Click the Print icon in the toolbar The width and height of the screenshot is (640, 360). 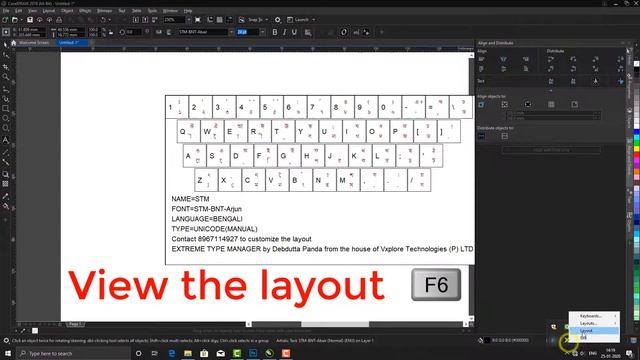[59, 20]
